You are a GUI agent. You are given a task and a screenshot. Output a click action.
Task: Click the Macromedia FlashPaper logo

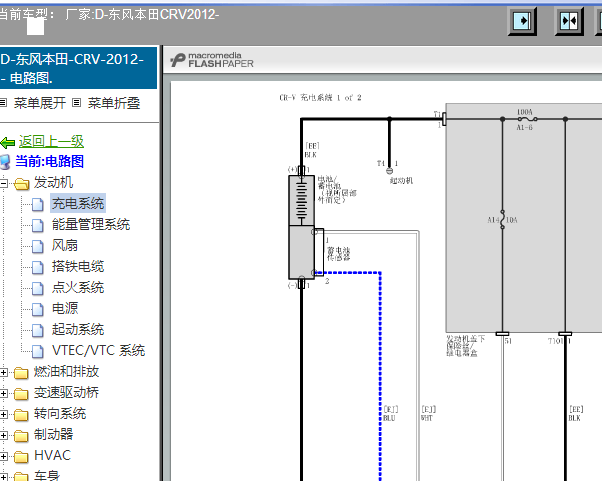pyautogui.click(x=212, y=60)
